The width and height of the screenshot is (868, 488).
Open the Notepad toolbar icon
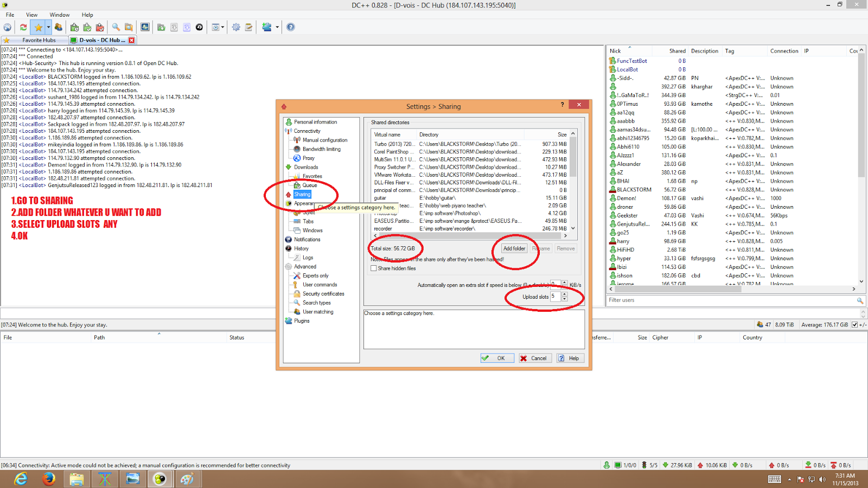point(249,27)
